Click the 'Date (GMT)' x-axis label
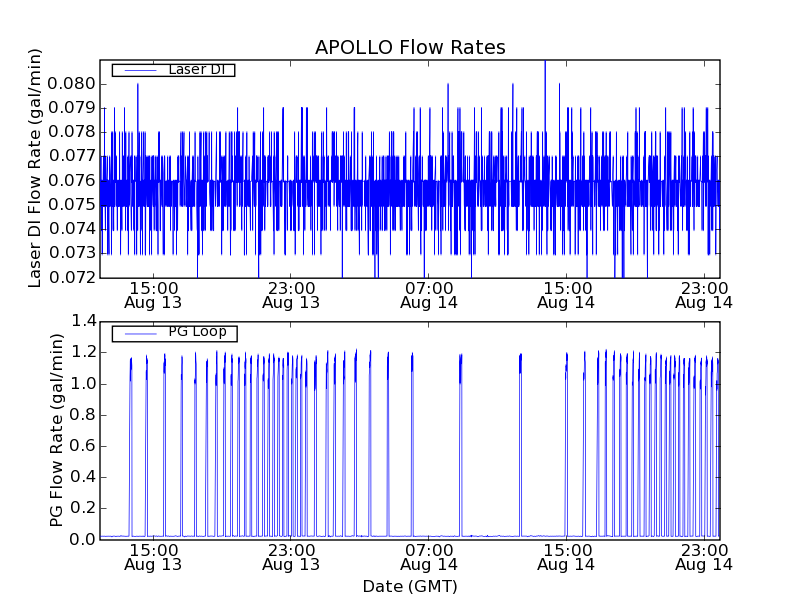This screenshot has width=800, height=600. (410, 586)
